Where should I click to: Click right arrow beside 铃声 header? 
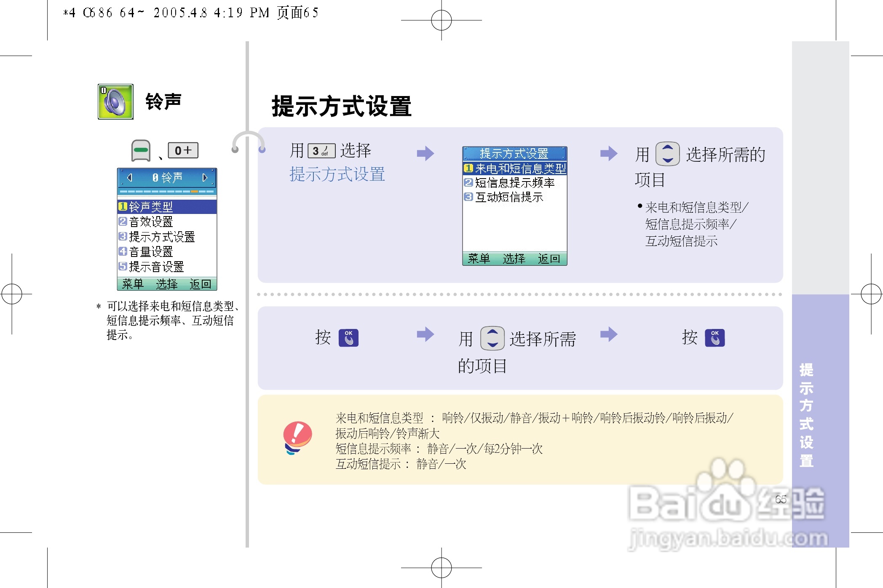205,177
